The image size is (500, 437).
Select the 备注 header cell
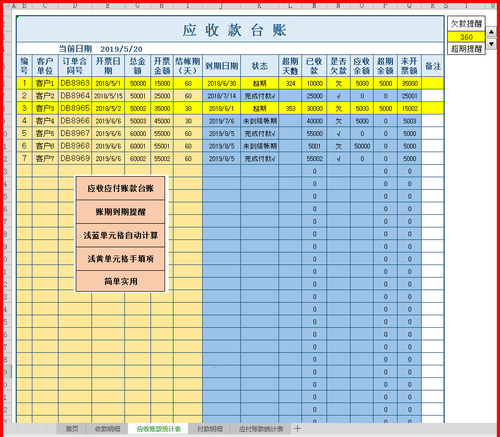[433, 66]
